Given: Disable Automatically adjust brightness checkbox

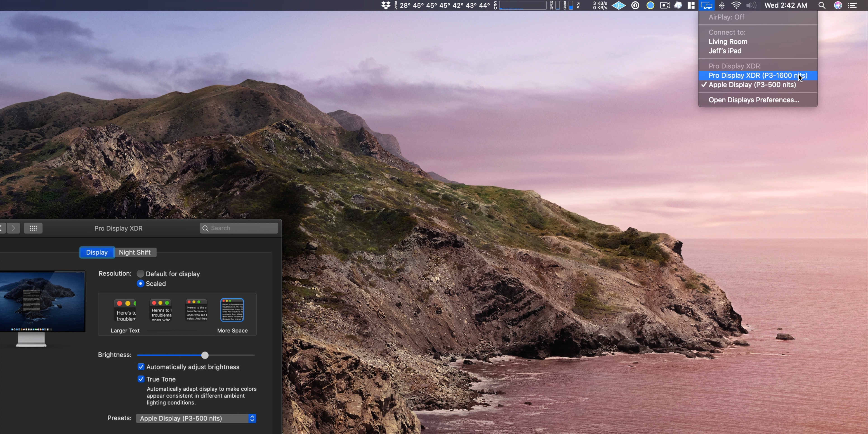Looking at the screenshot, I should click(141, 367).
